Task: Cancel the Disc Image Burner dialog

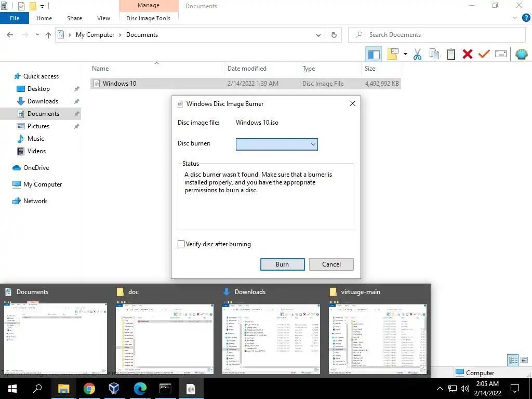Action: click(331, 264)
